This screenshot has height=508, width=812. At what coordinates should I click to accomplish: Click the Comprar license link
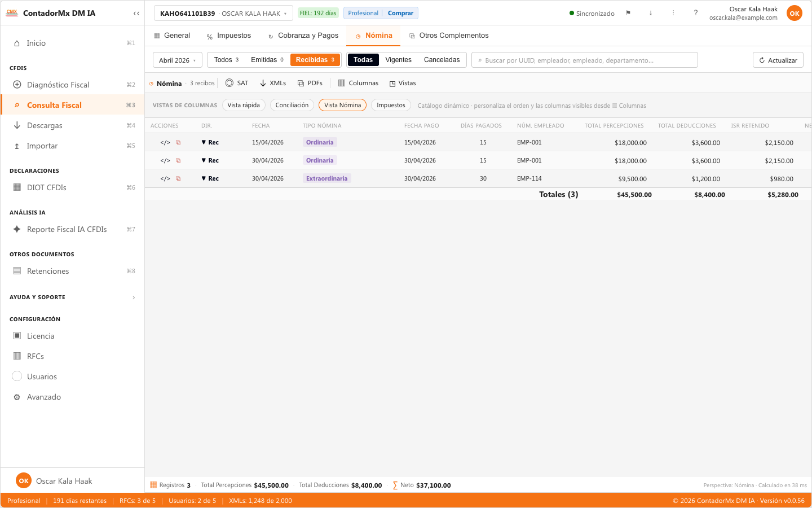point(400,13)
